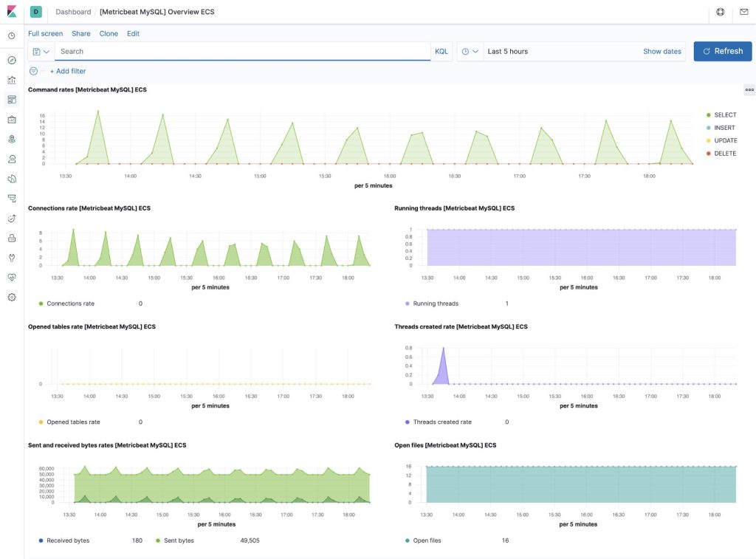The width and height of the screenshot is (756, 559).
Task: Click the Kibana logo
Action: 12,12
